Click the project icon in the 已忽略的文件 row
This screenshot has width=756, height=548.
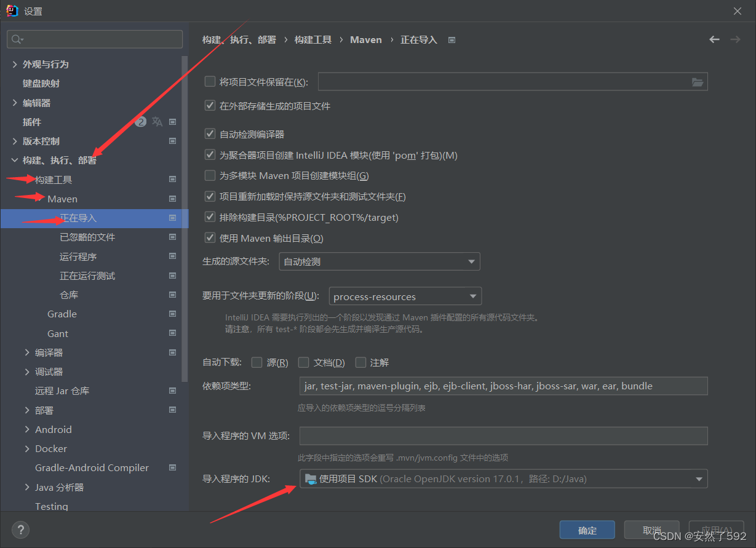172,237
